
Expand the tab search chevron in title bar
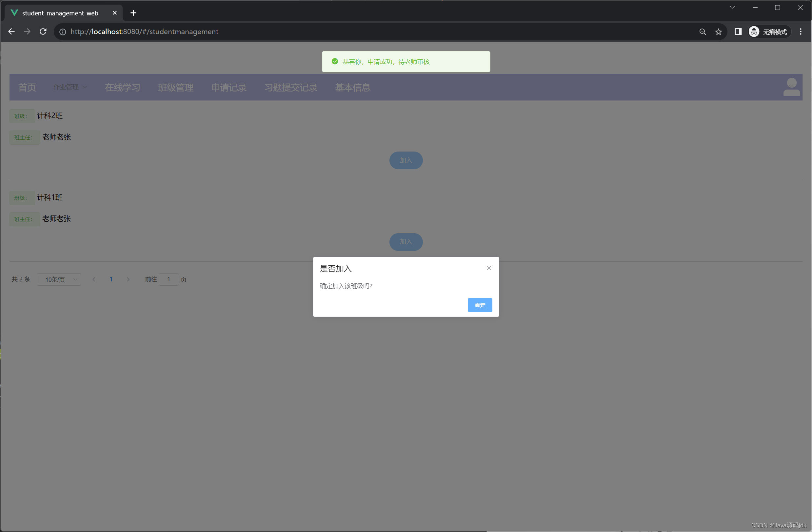click(732, 8)
